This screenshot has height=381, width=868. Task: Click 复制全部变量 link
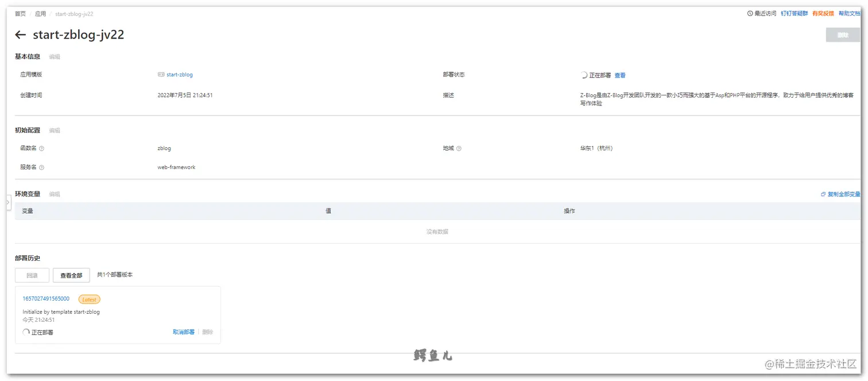click(x=844, y=194)
